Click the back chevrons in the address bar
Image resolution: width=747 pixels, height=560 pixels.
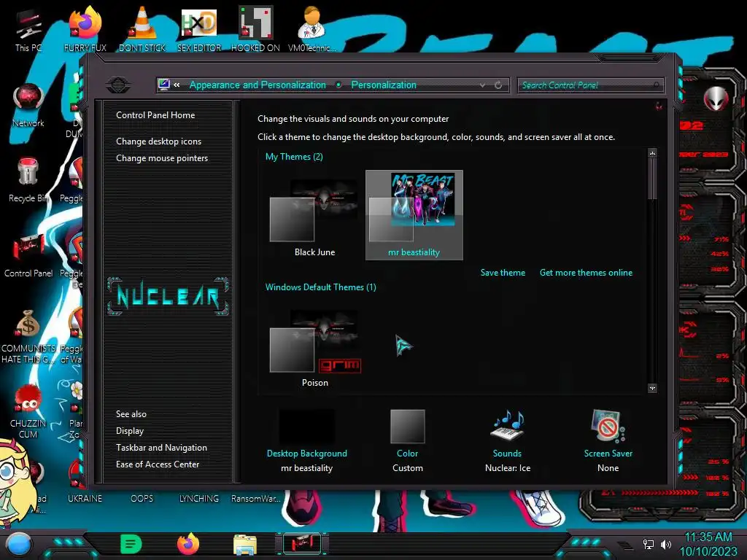pyautogui.click(x=177, y=85)
